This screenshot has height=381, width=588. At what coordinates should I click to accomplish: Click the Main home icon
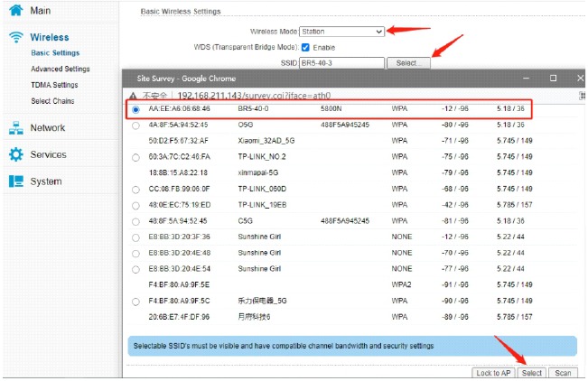click(15, 10)
